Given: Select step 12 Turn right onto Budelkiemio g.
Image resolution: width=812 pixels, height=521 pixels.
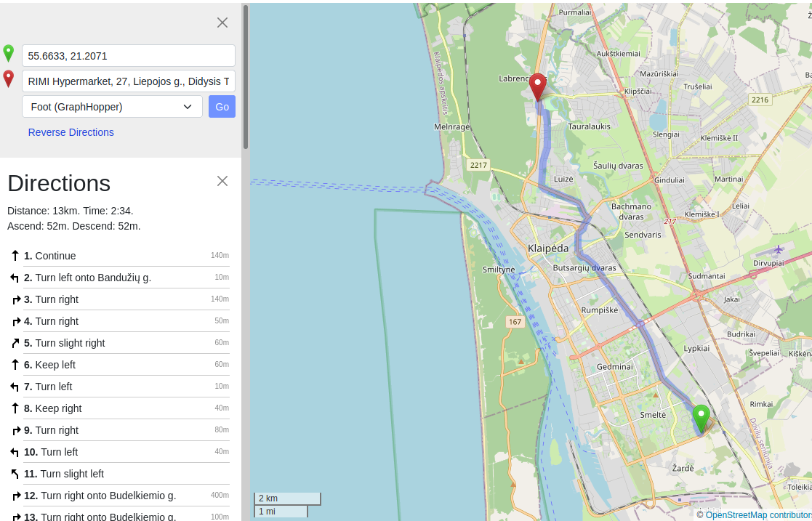Looking at the screenshot, I should pos(105,496).
